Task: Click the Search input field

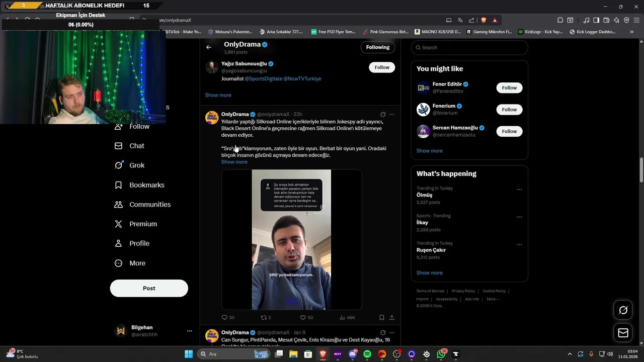Action: click(469, 47)
